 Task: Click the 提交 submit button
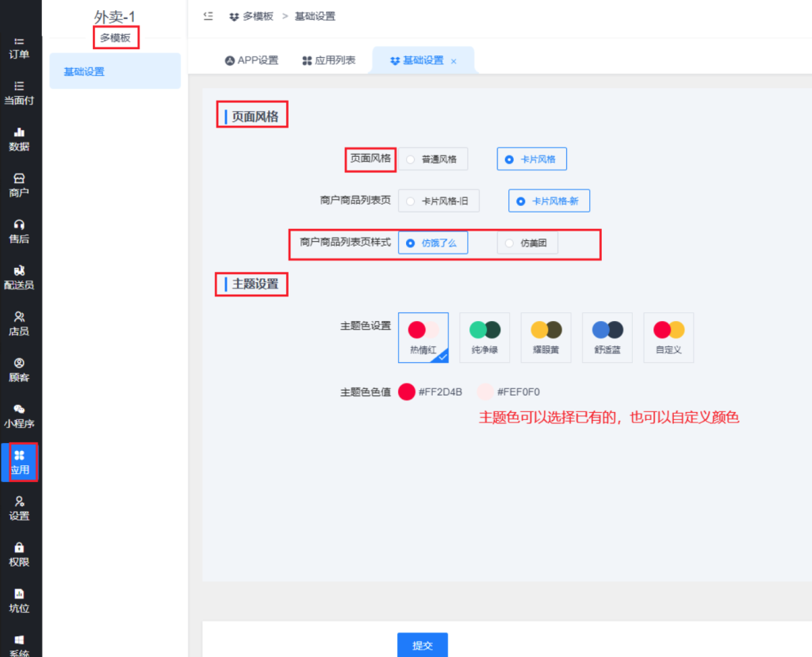(x=422, y=645)
